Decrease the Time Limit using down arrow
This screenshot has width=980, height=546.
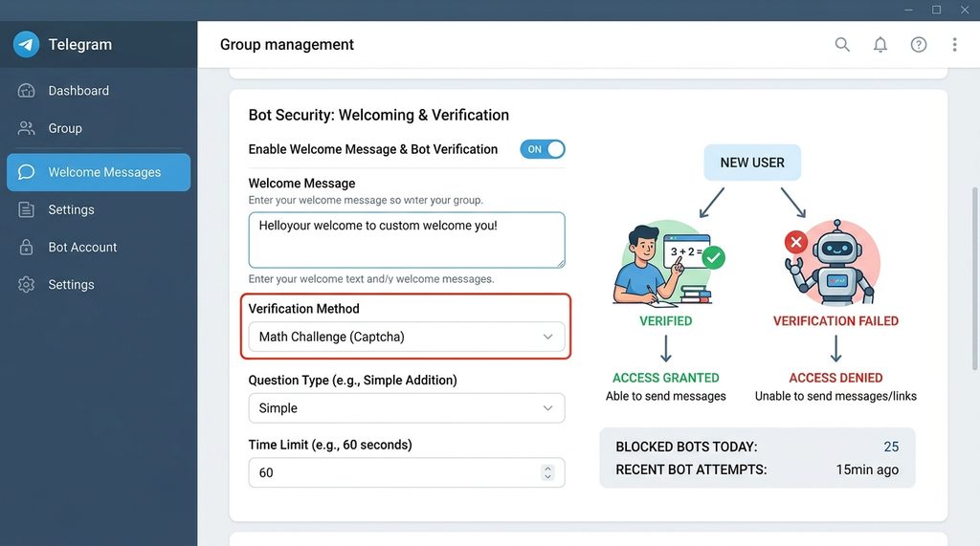click(547, 477)
